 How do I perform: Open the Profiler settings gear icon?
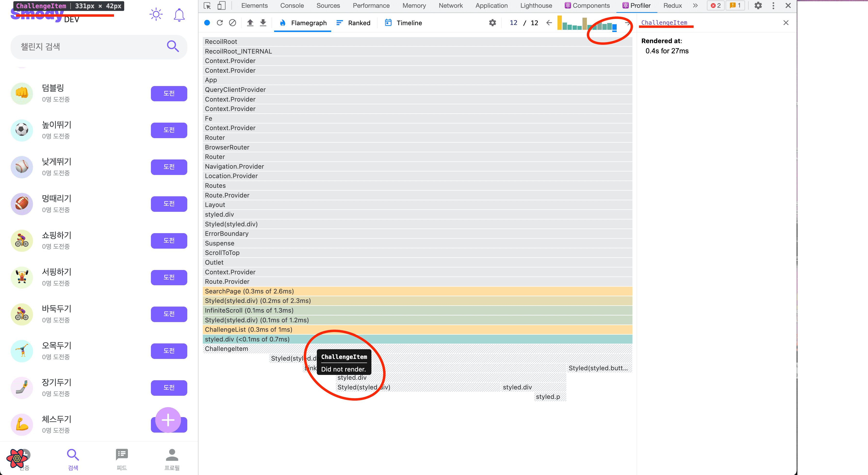(492, 23)
